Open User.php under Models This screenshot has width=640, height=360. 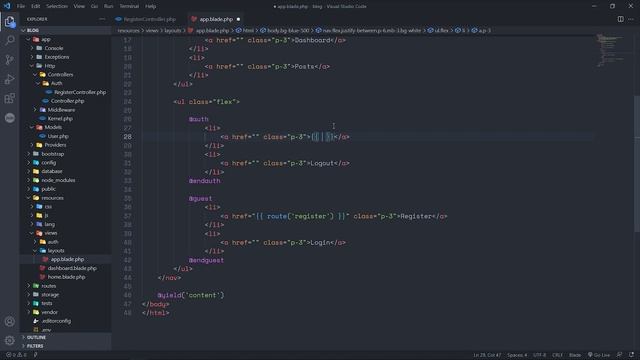[x=65, y=136]
